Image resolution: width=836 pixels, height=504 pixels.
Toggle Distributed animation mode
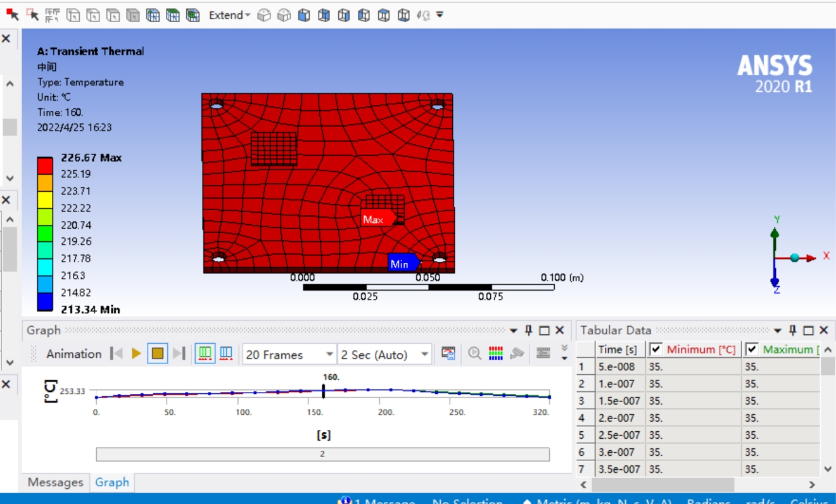[205, 354]
